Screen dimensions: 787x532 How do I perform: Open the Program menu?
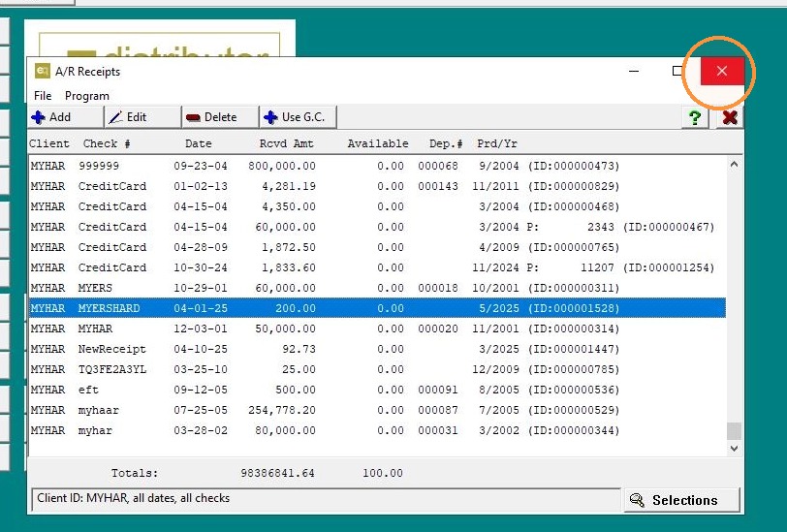[x=87, y=96]
